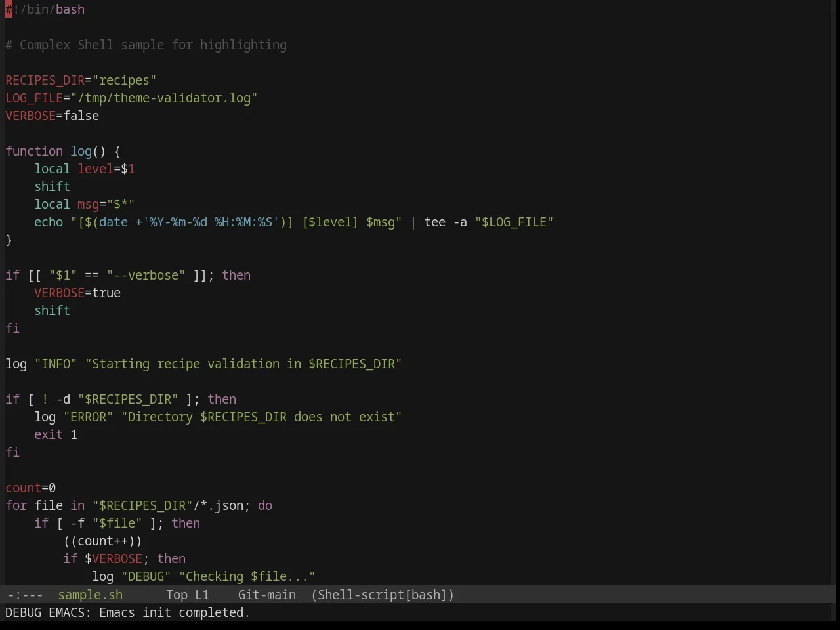Click the "$LOG_FILE" string after tee
This screenshot has width=840, height=630.
[514, 222]
